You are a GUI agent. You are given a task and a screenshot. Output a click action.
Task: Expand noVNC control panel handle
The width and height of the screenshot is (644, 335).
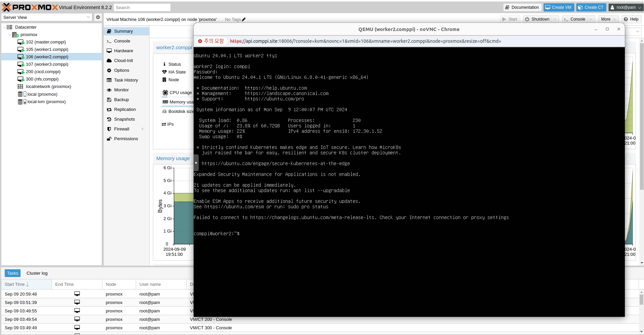coord(196,163)
